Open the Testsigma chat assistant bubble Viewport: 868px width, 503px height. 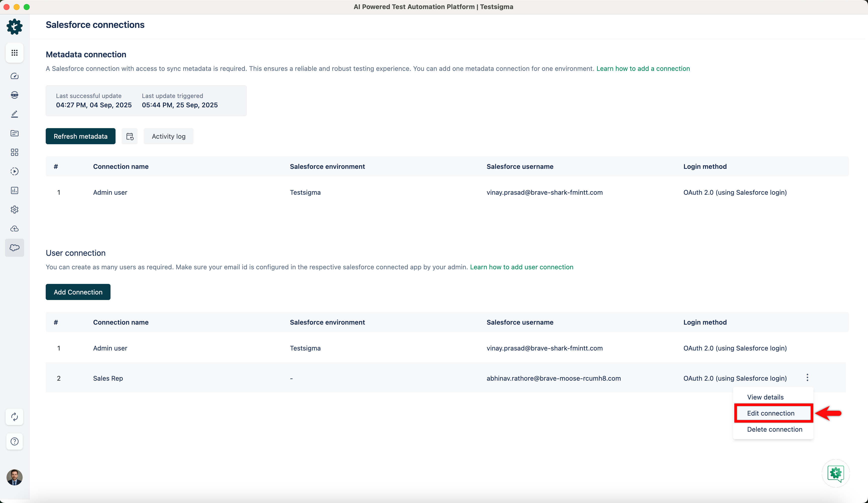[836, 473]
